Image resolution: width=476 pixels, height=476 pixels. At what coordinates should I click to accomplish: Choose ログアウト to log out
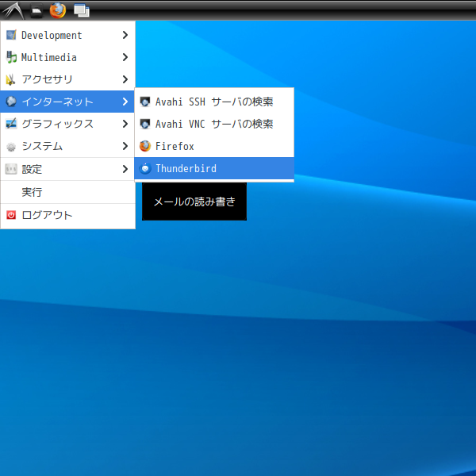67,215
